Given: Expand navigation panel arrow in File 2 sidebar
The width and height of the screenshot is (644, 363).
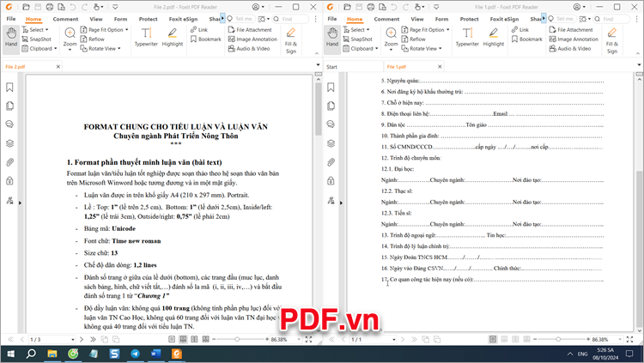Looking at the screenshot, I should point(20,203).
